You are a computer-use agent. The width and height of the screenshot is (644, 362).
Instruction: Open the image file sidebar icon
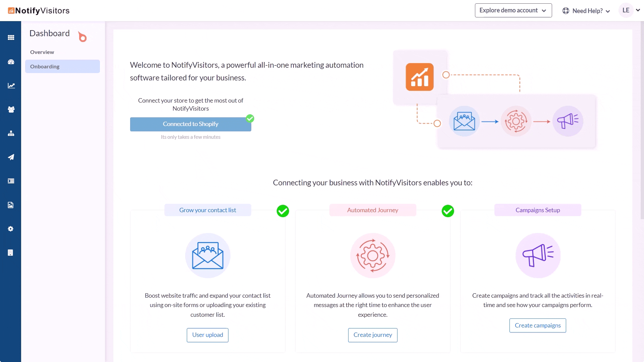[x=11, y=205]
